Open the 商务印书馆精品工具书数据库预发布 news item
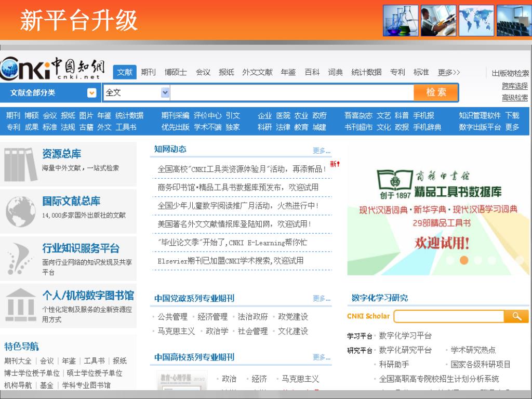Viewport: 532px width, 399px height. pos(238,187)
